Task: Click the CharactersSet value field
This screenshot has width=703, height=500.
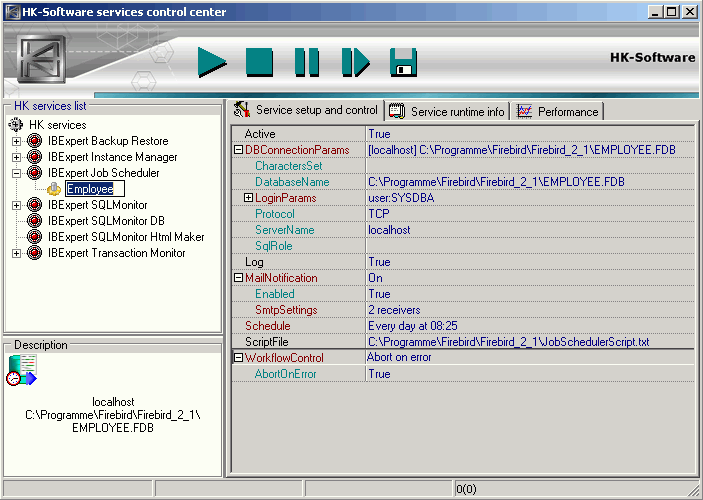Action: (530, 166)
